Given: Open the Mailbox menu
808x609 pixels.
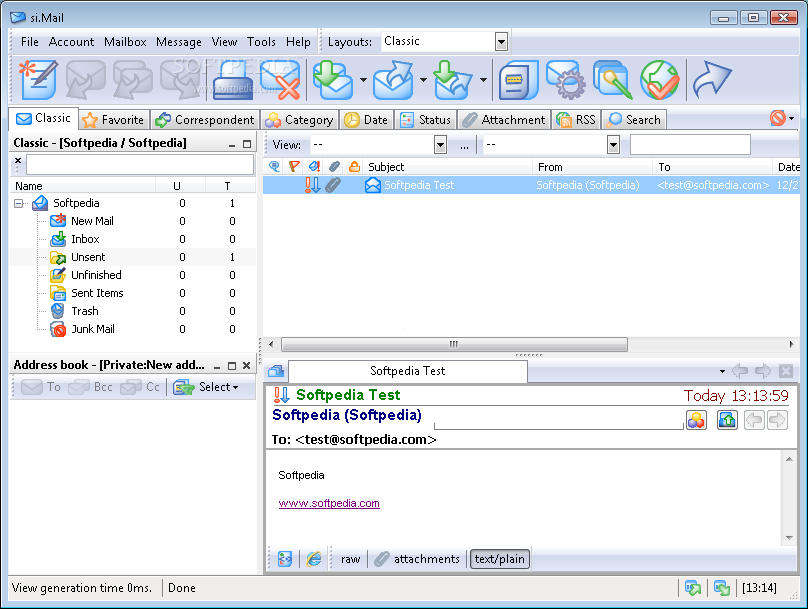Looking at the screenshot, I should tap(125, 42).
